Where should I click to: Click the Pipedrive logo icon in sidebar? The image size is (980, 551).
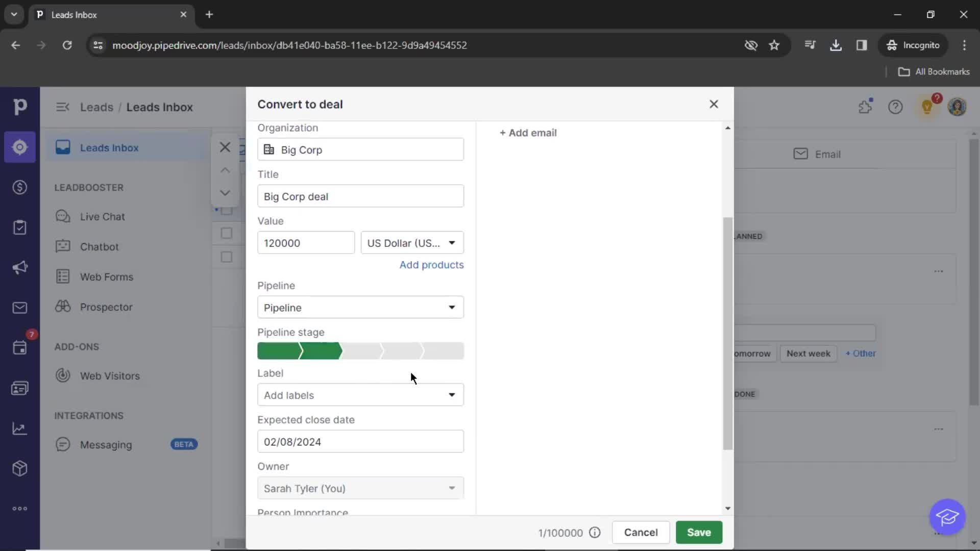point(20,106)
